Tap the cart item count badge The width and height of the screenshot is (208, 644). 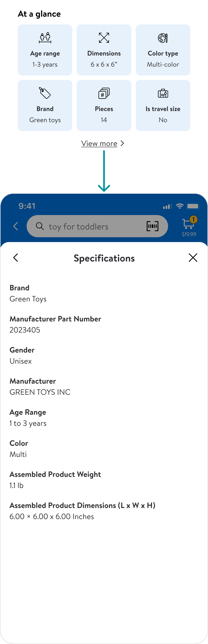click(193, 219)
